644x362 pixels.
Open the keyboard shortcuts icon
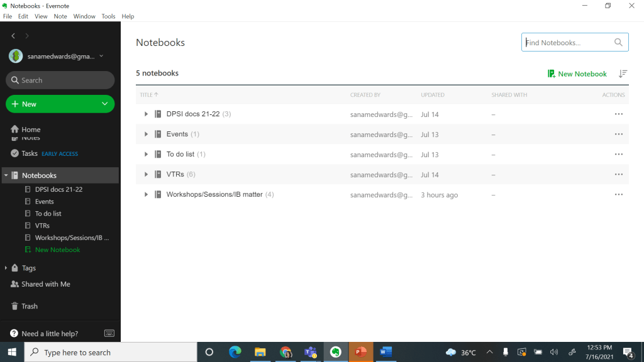click(x=109, y=333)
